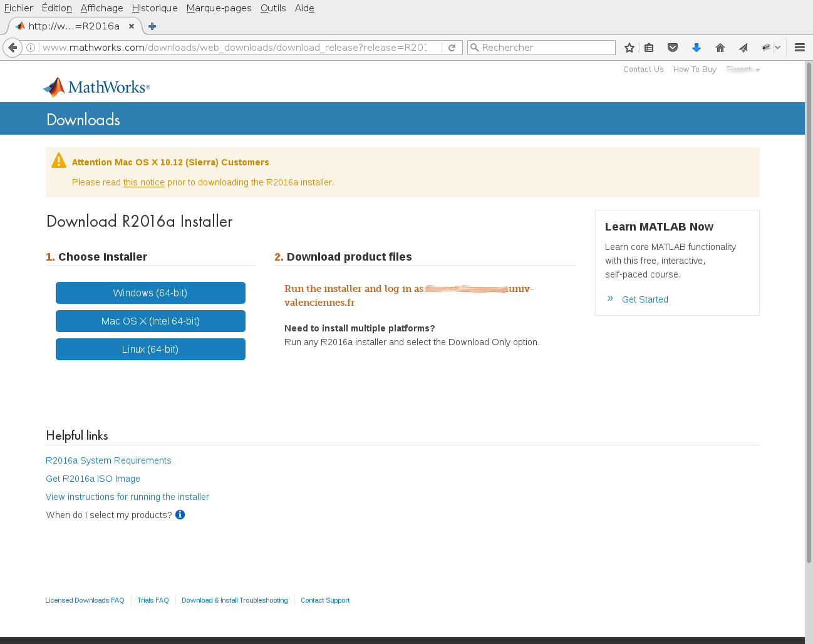
Task: Download the Linux (64-bit) installer
Action: tap(150, 350)
